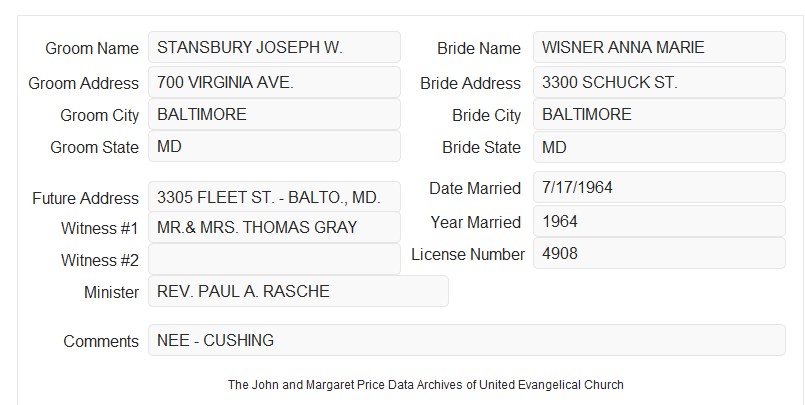805x405 pixels.
Task: Click the Groom State field
Action: (x=274, y=146)
